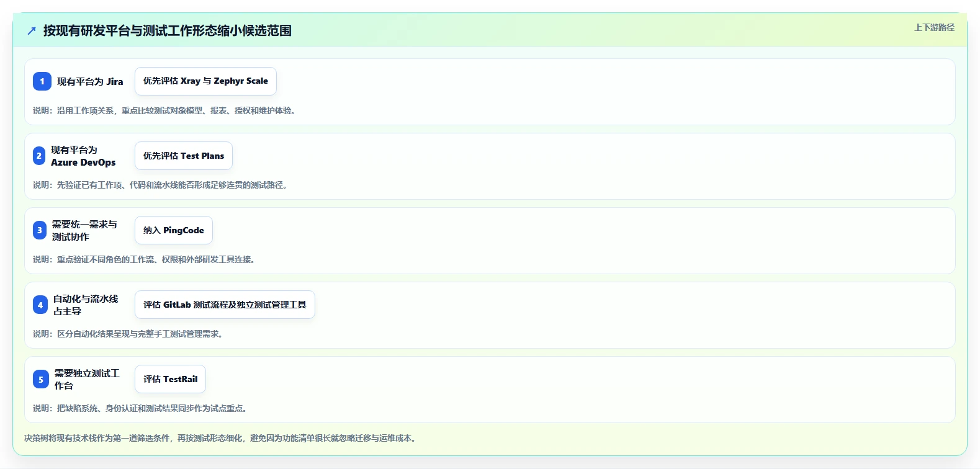This screenshot has width=980, height=469.
Task: Click the 现有平台为 Jira condition text
Action: pos(90,81)
